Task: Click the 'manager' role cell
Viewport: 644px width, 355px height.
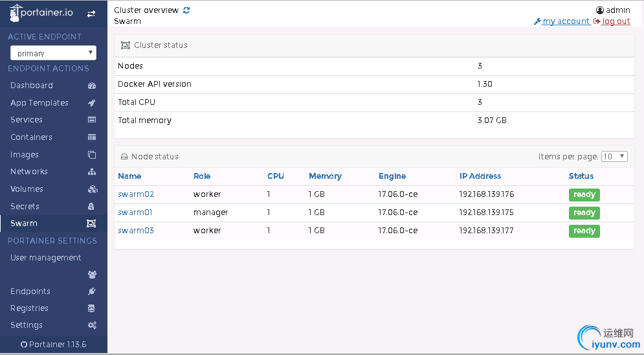Action: [x=211, y=212]
